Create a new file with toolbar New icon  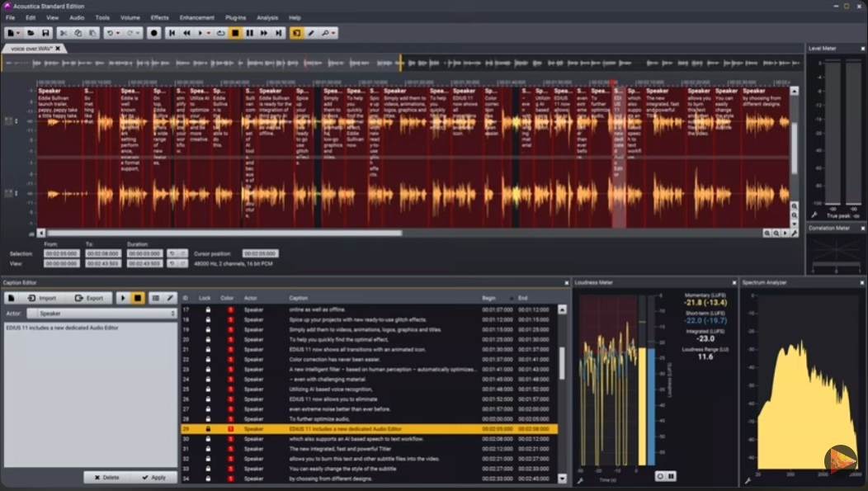[10, 33]
